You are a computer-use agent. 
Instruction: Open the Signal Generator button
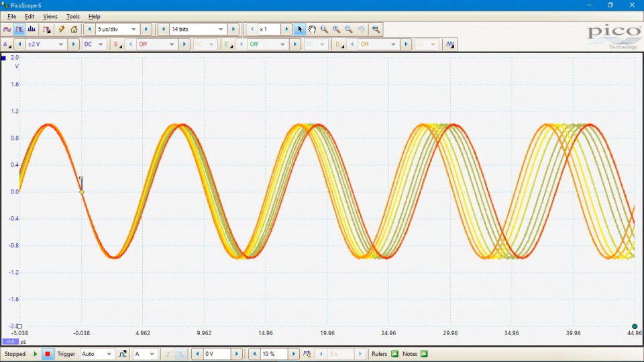click(x=46, y=30)
